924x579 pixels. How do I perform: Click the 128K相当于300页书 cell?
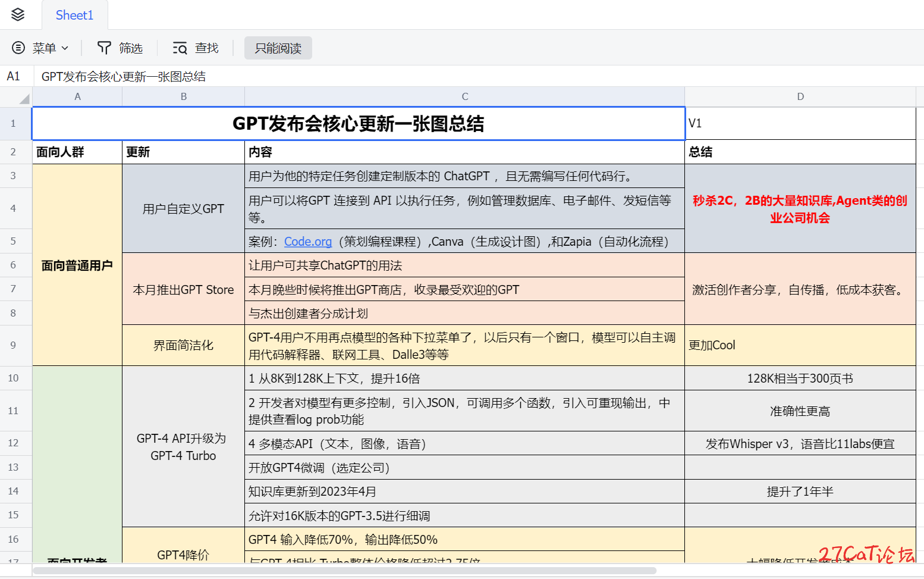coord(800,378)
